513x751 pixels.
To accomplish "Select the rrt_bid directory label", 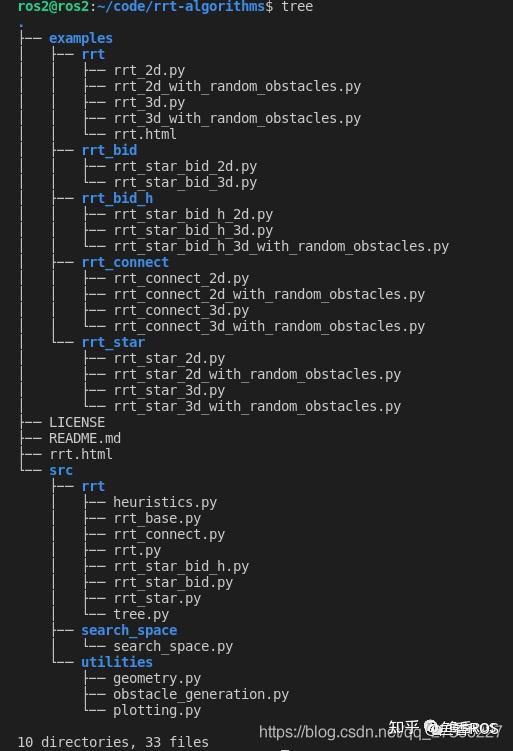I will click(109, 150).
